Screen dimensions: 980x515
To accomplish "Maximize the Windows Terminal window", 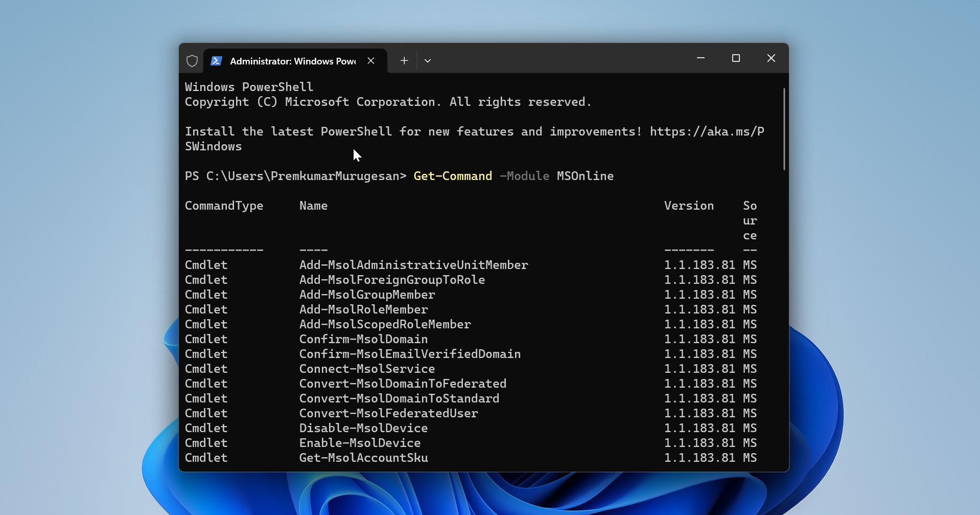I will click(x=736, y=58).
